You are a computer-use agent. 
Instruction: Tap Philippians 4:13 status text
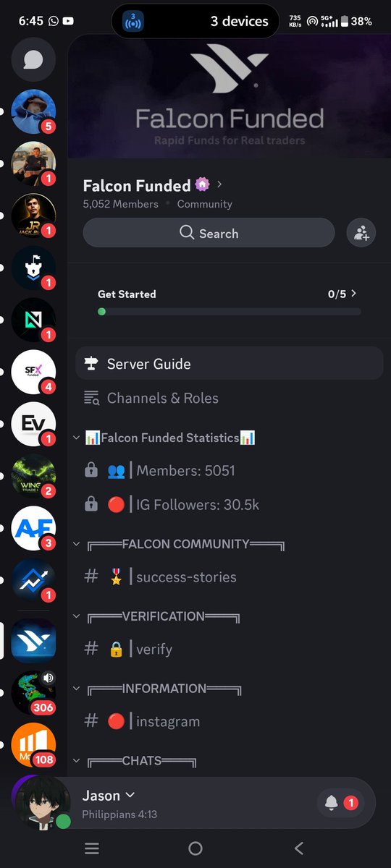click(x=119, y=814)
